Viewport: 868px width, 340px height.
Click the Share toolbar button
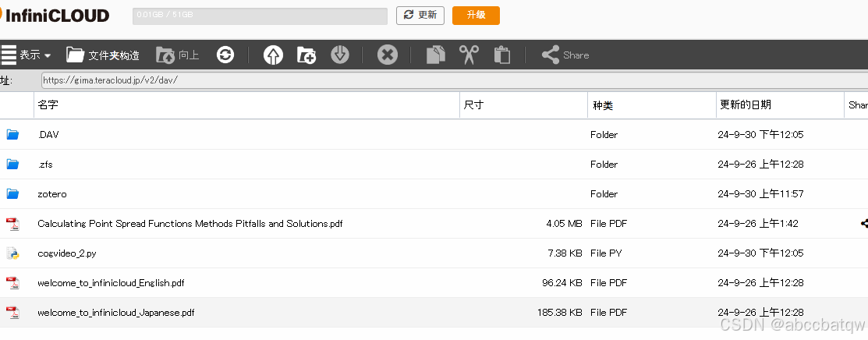(x=565, y=55)
